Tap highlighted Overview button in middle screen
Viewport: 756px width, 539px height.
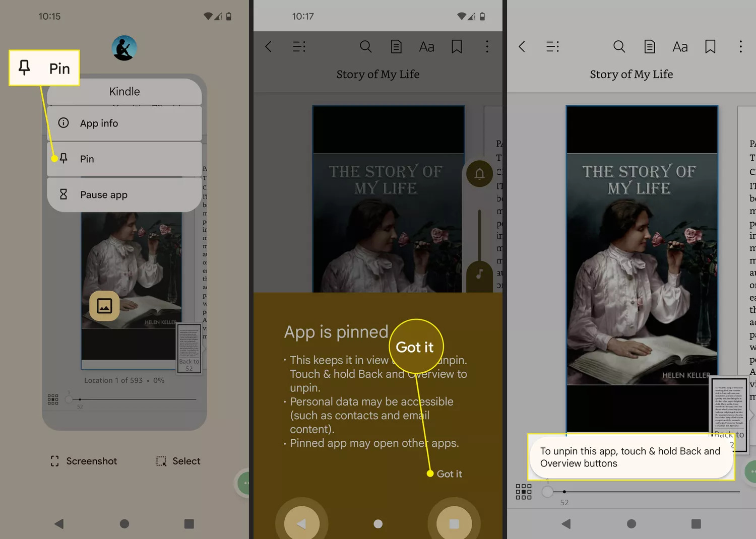coord(454,524)
